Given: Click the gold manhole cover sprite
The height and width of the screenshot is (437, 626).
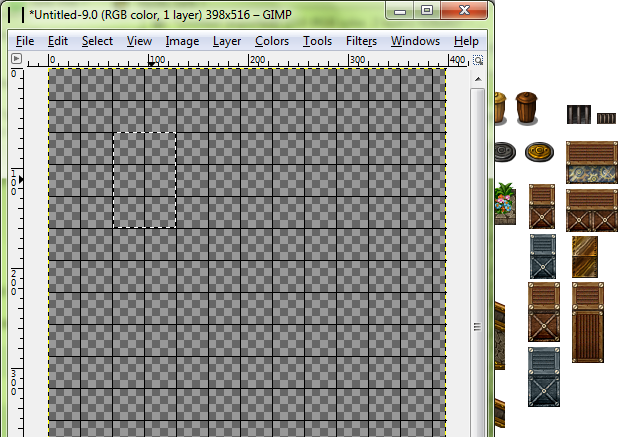Looking at the screenshot, I should coord(539,152).
